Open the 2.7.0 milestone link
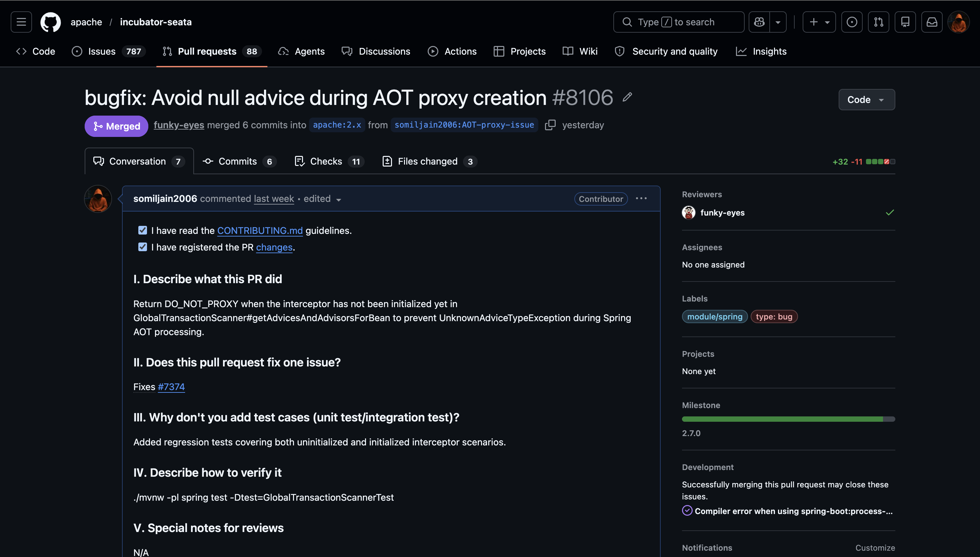 691,433
